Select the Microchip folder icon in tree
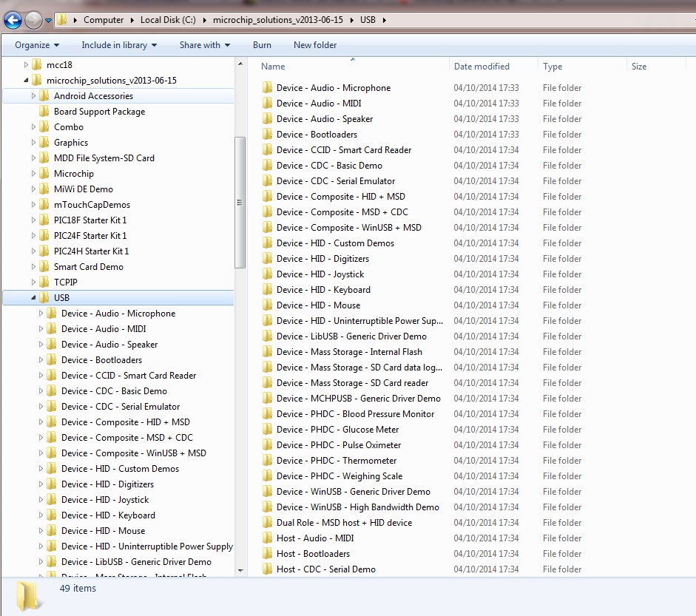696x616 pixels. [44, 174]
